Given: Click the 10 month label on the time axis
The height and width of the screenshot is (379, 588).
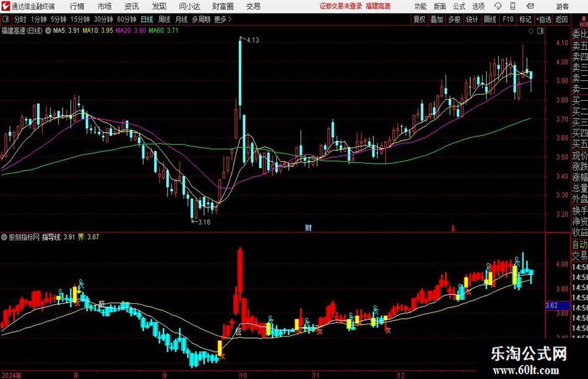Looking at the screenshot, I should point(243,375).
